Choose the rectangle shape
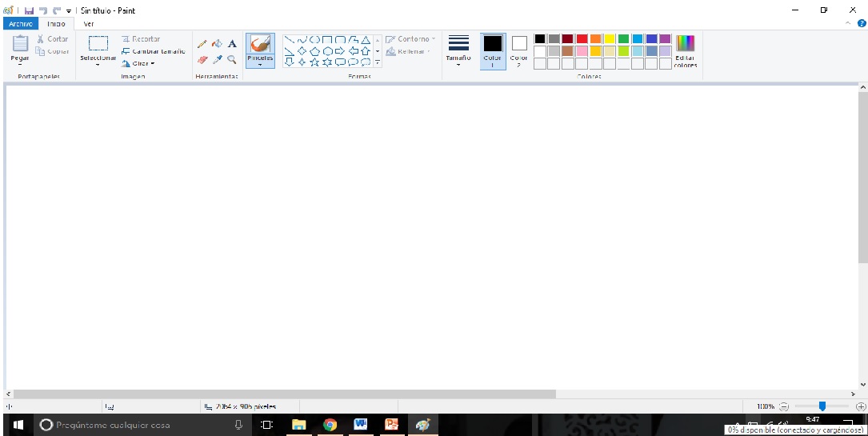868x436 pixels. click(327, 40)
